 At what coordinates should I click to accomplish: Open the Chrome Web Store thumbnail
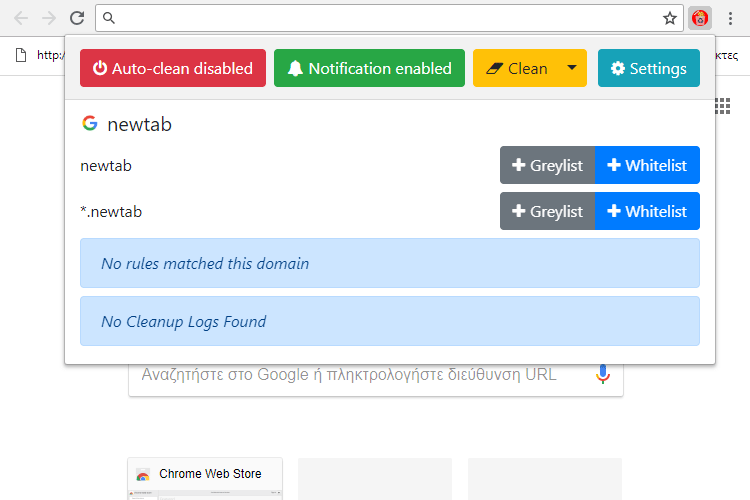coord(205,479)
